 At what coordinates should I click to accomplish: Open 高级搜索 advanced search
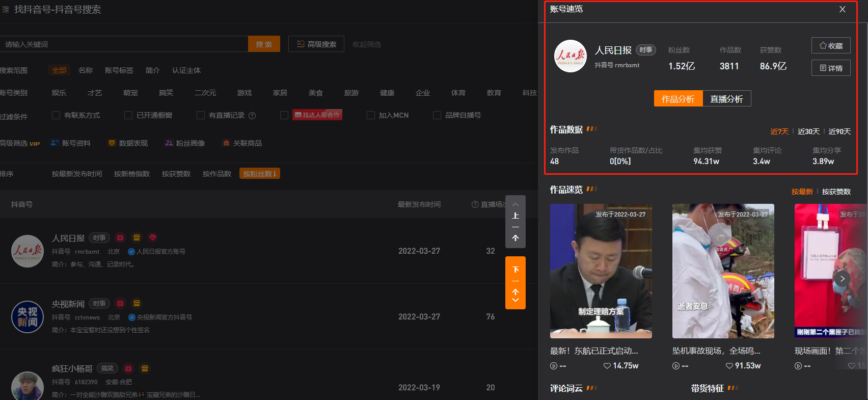coord(316,44)
